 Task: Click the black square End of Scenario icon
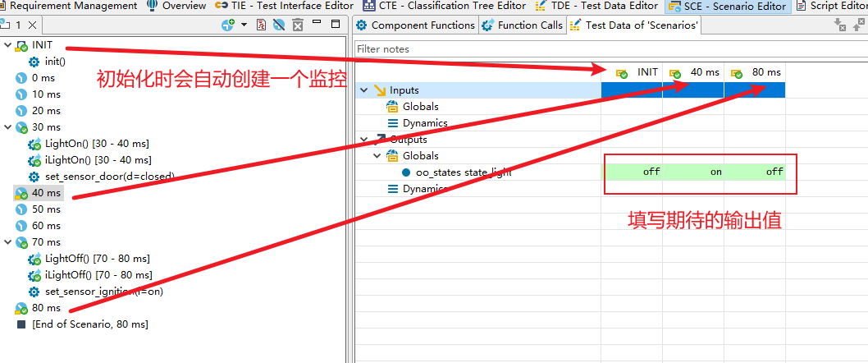pos(21,324)
